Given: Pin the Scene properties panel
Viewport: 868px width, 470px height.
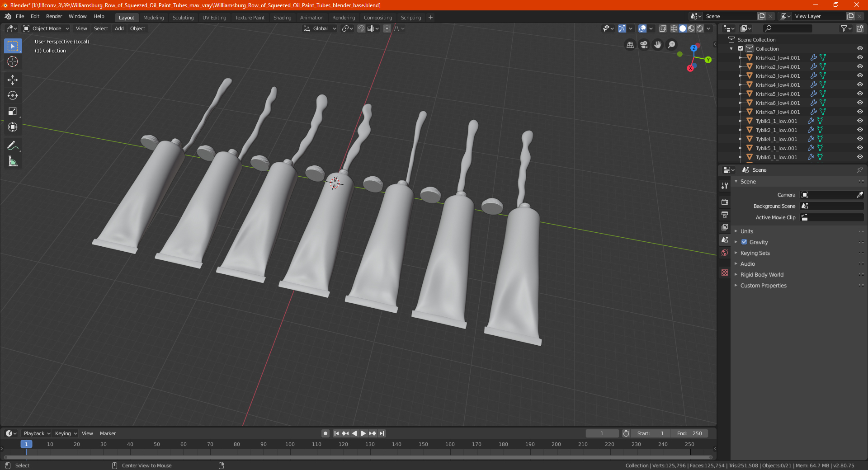Looking at the screenshot, I should 859,170.
